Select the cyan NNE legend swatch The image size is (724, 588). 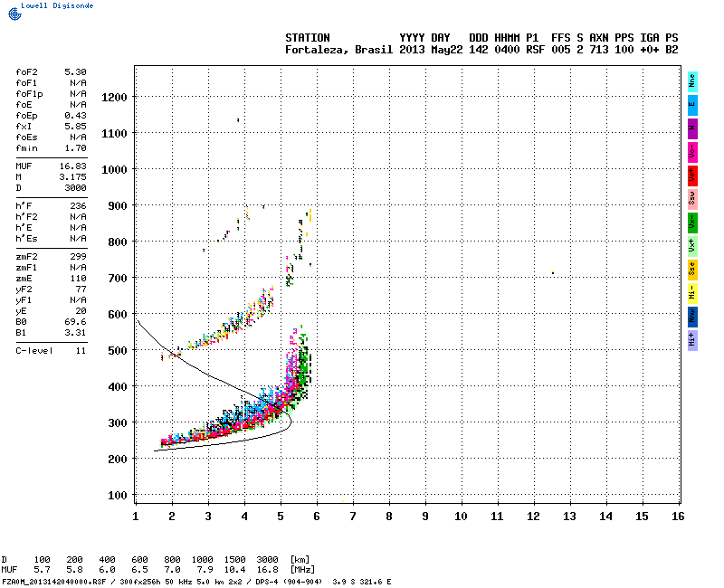pos(692,81)
